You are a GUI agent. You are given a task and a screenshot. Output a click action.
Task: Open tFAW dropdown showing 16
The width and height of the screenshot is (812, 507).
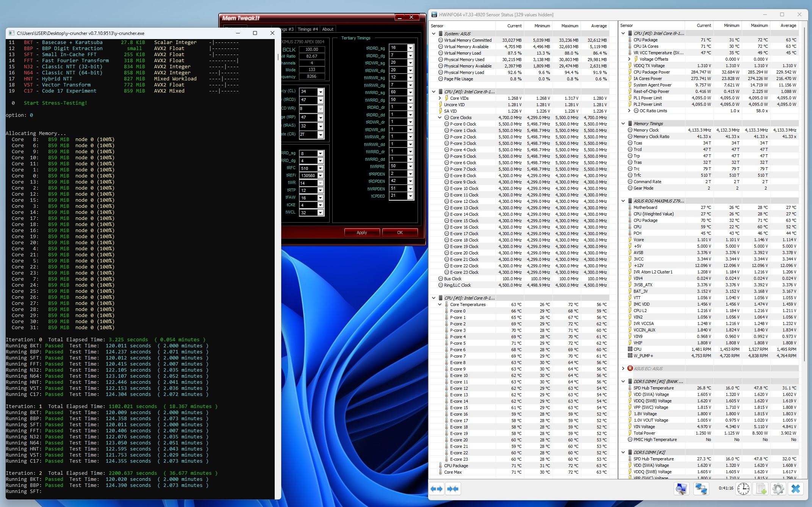click(x=320, y=198)
